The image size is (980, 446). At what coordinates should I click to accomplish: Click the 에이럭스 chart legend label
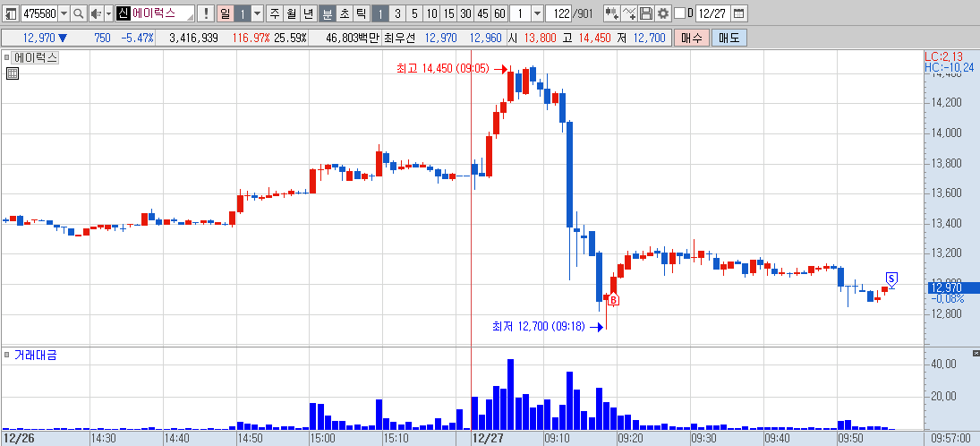point(36,58)
